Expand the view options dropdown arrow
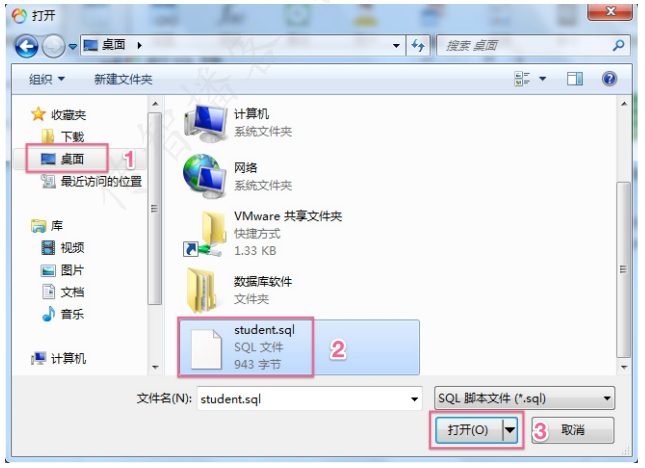 tap(543, 79)
